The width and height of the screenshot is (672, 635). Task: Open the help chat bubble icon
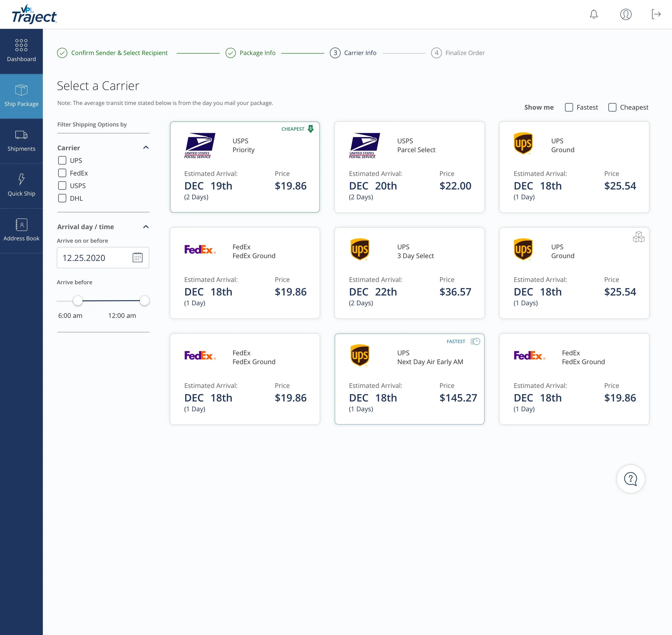point(630,479)
